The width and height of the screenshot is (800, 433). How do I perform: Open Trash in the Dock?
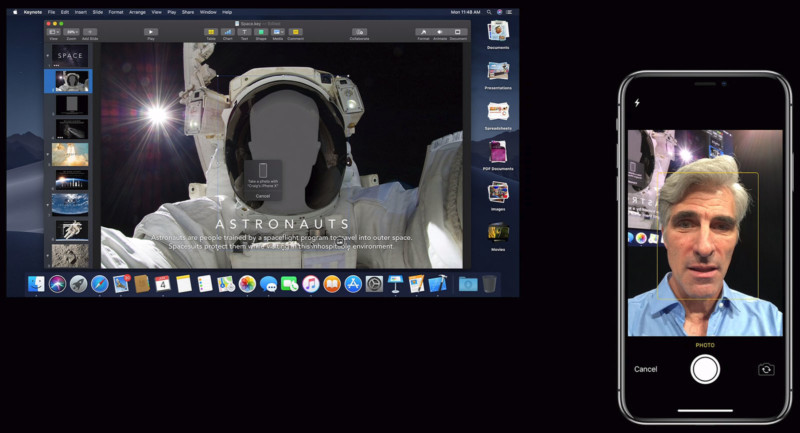pos(489,284)
